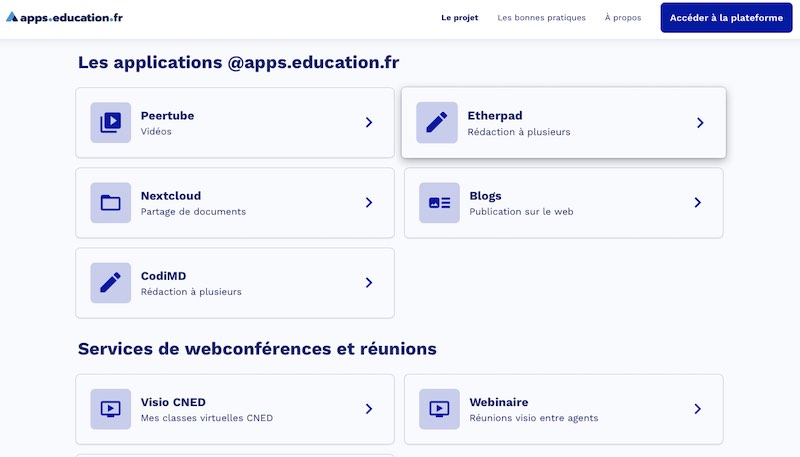Click the Etherpad pencil icon
Screen dimensions: 800x457
click(x=437, y=123)
